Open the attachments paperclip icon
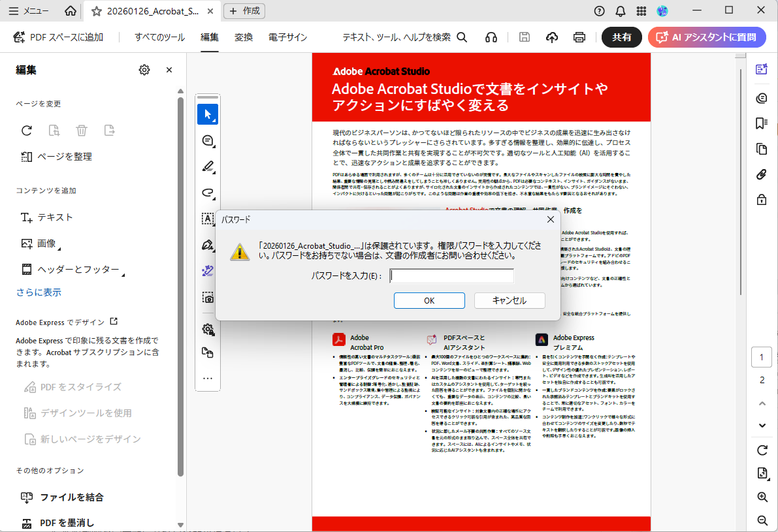Image resolution: width=778 pixels, height=532 pixels. (x=762, y=174)
